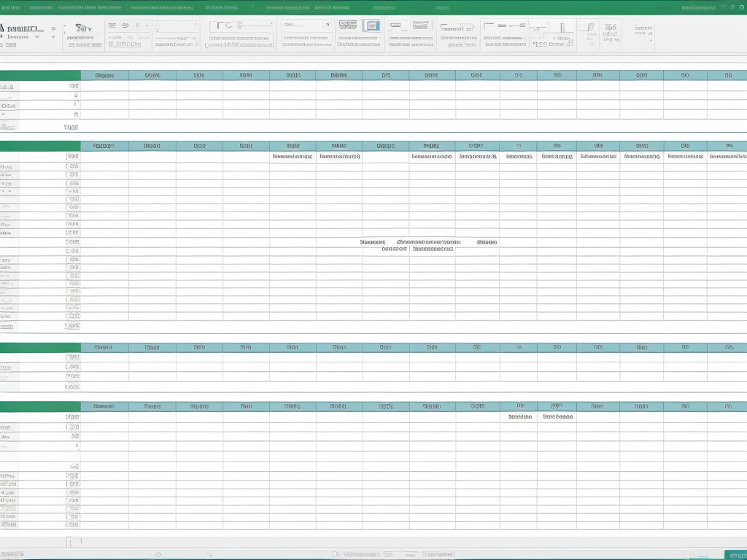
Task: Click the table format icon beside highlighted ribbon icon
Action: (x=348, y=26)
